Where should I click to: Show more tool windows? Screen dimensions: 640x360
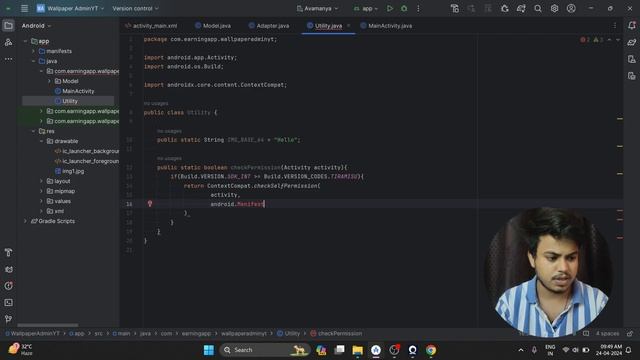tap(8, 59)
